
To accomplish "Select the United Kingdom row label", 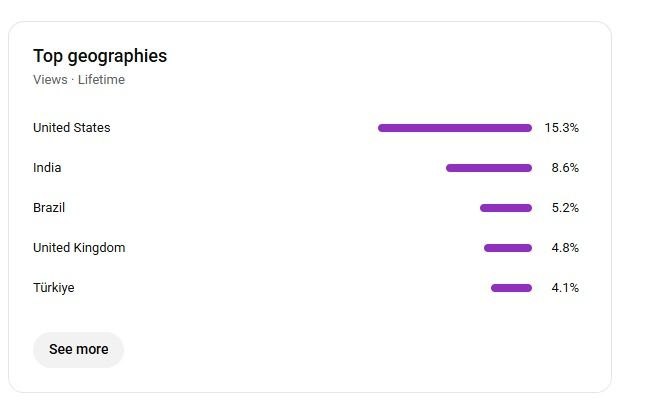I will click(79, 248).
